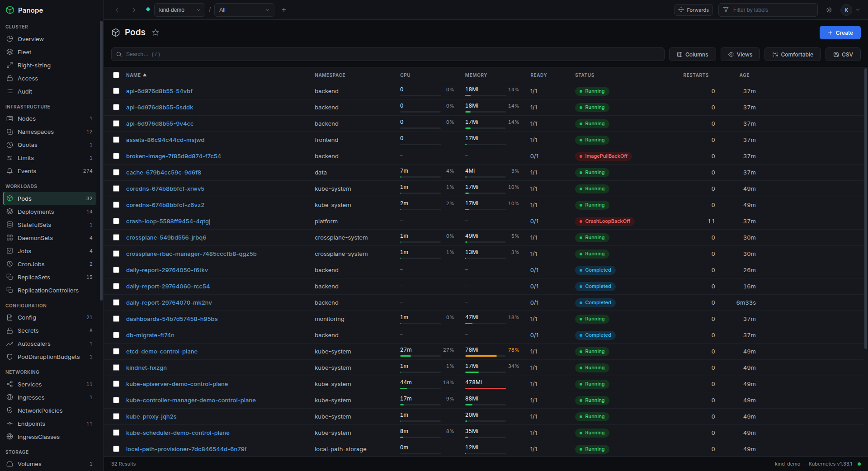The height and width of the screenshot is (471, 868).
Task: Export the table with CSV button
Action: click(x=843, y=54)
